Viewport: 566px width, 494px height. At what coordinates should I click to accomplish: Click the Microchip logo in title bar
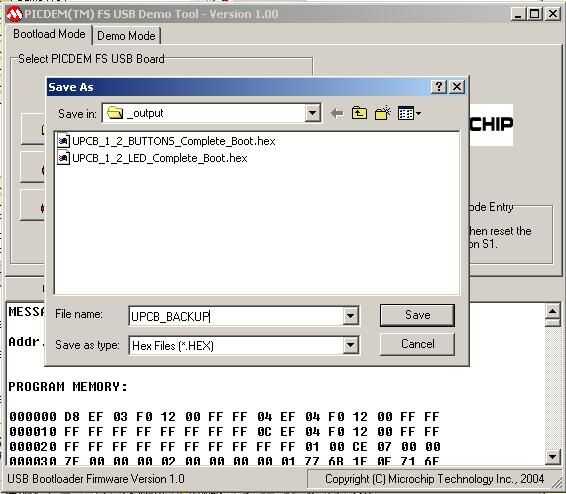pyautogui.click(x=14, y=14)
